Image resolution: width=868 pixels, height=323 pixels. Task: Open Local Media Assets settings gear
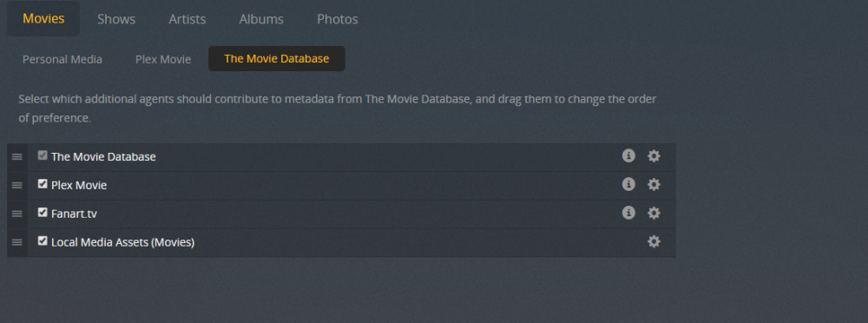point(654,241)
